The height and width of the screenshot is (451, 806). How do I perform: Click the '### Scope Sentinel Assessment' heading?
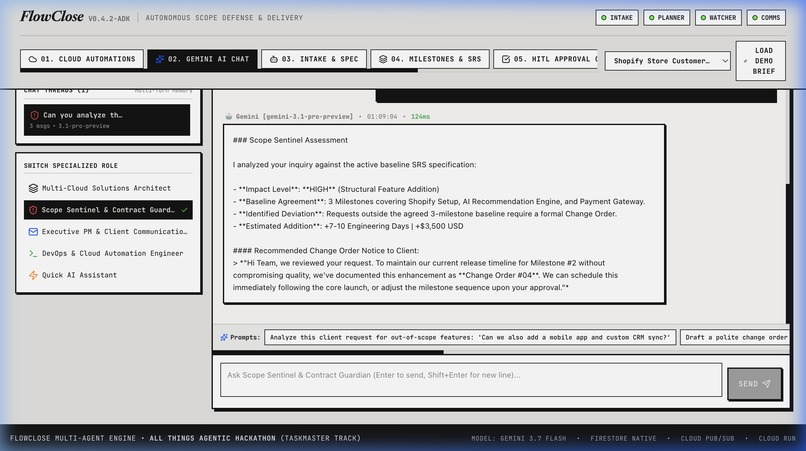(290, 140)
